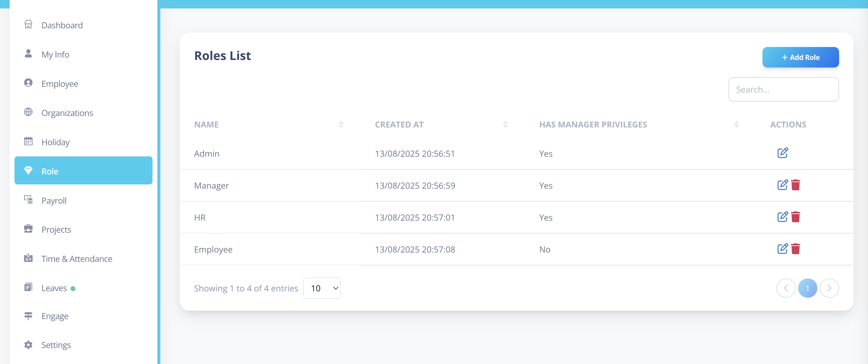Click the My Info person icon
Screen dimensions: 868x364
(x=28, y=54)
